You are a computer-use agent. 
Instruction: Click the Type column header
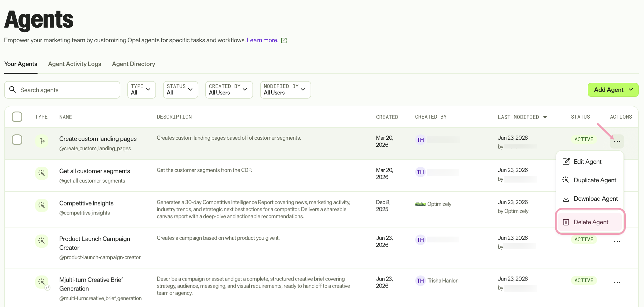(41, 117)
